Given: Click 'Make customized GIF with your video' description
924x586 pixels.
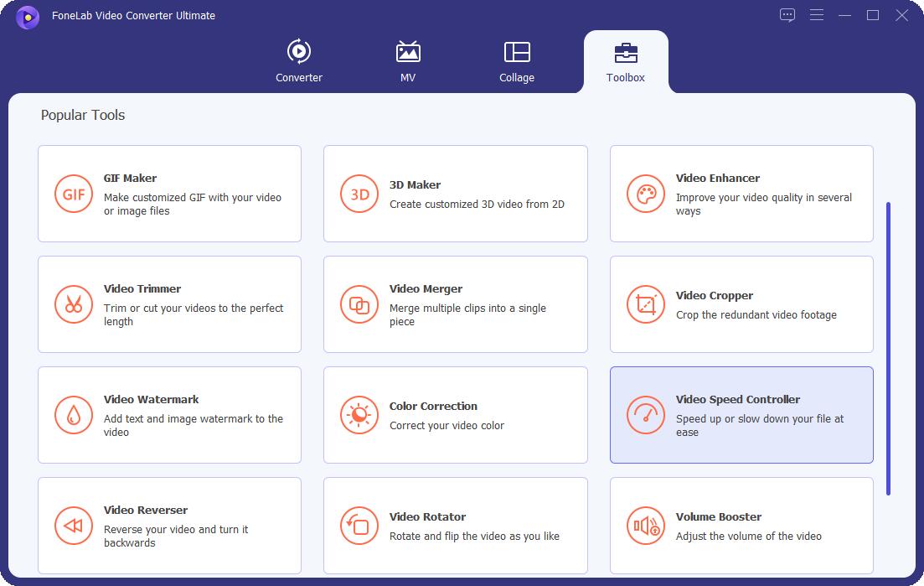Looking at the screenshot, I should (x=192, y=204).
